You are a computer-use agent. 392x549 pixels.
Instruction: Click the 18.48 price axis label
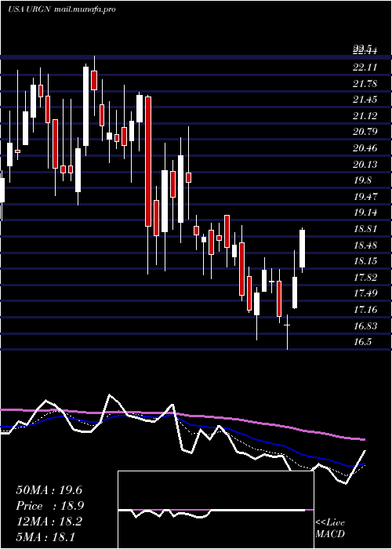pos(365,245)
